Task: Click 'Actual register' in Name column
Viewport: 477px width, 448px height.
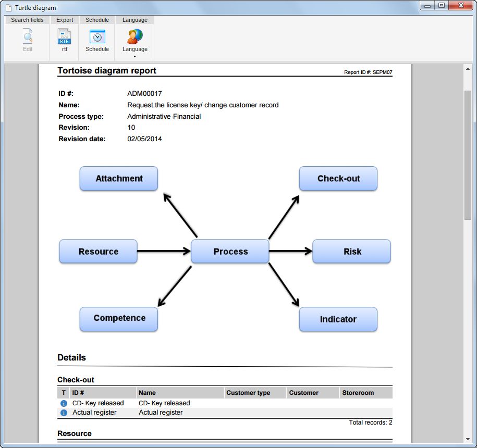Action: [x=161, y=413]
